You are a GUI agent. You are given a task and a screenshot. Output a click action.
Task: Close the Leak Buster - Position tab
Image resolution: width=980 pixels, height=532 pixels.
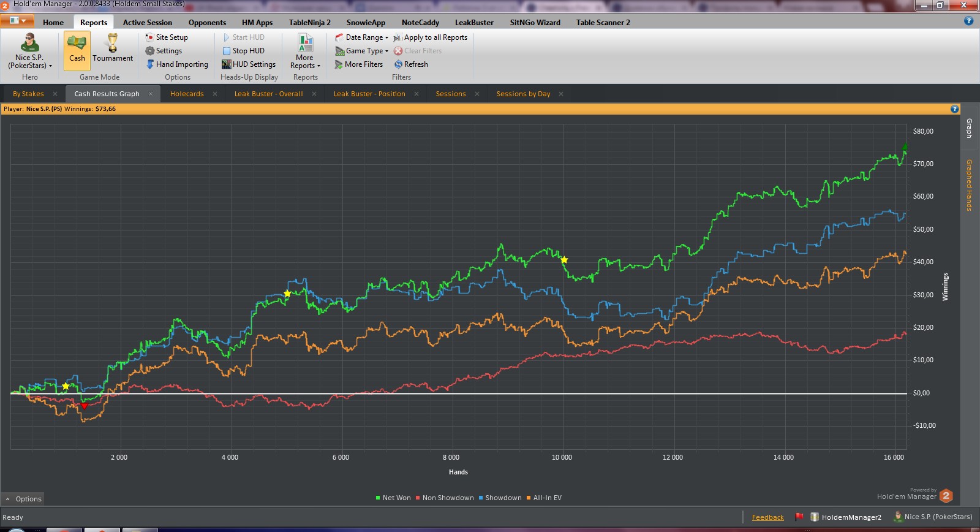(x=417, y=94)
